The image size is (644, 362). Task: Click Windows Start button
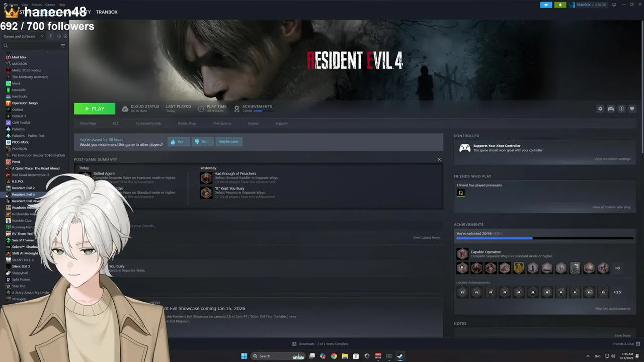coord(244,356)
